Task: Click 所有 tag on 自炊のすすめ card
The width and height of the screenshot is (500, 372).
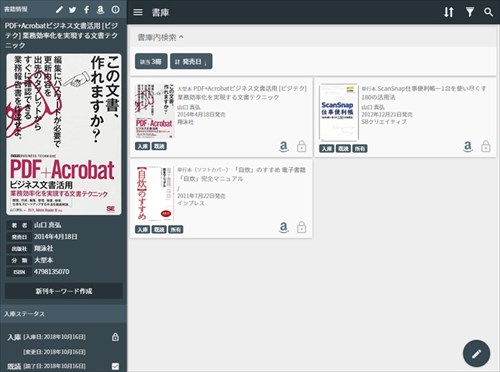Action: [x=175, y=229]
